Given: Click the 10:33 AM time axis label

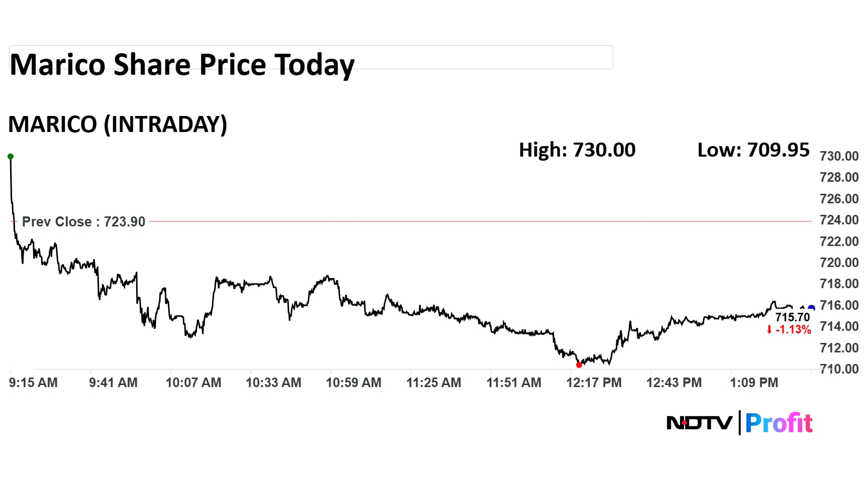Looking at the screenshot, I should click(273, 383).
